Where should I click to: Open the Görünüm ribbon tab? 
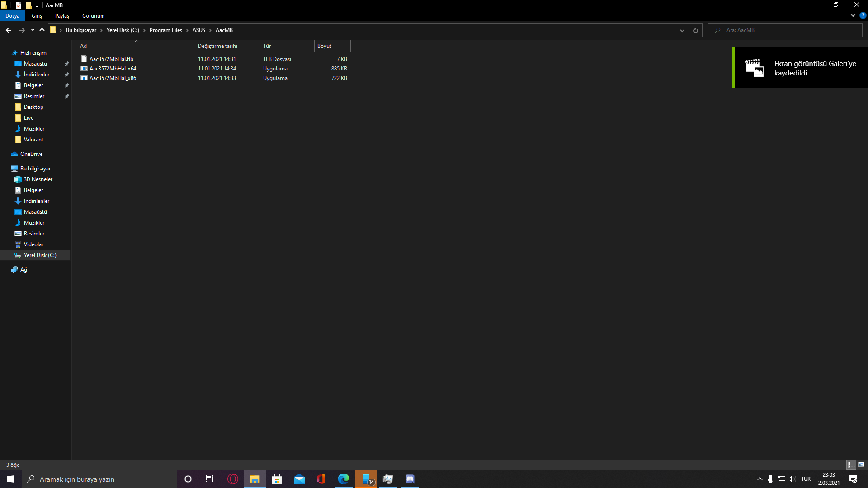(x=93, y=16)
